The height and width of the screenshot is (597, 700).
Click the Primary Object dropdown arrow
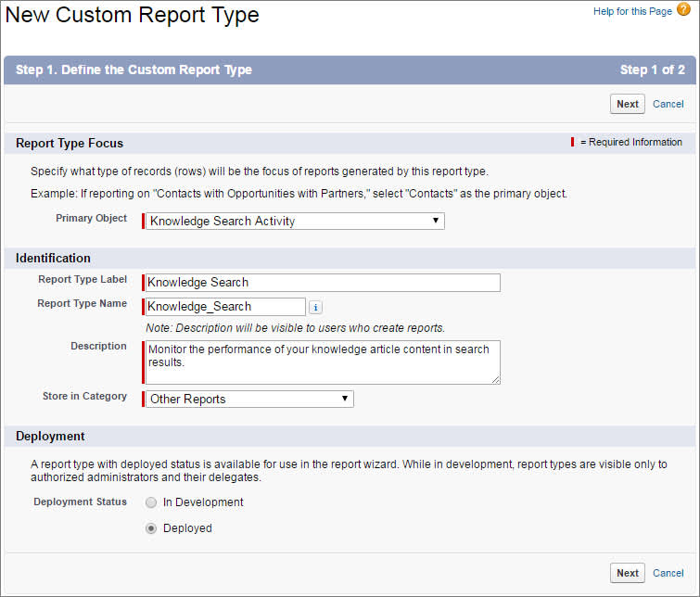click(x=435, y=221)
